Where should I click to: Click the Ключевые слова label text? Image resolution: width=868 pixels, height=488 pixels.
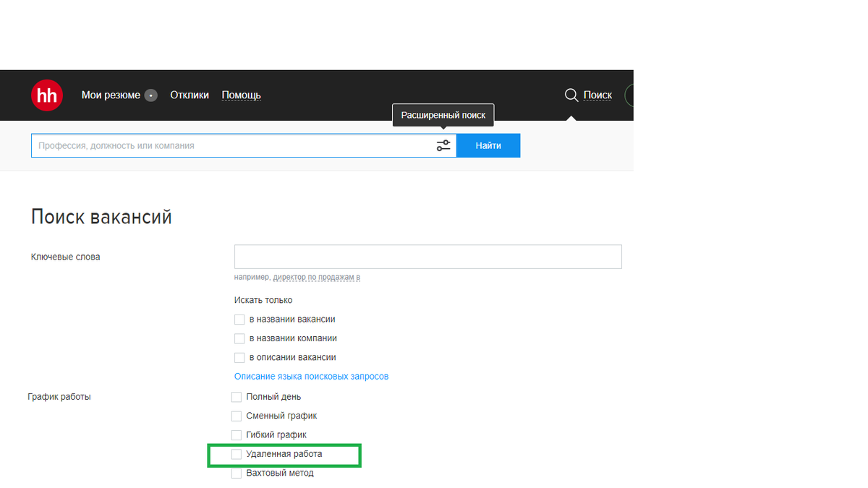pyautogui.click(x=66, y=257)
